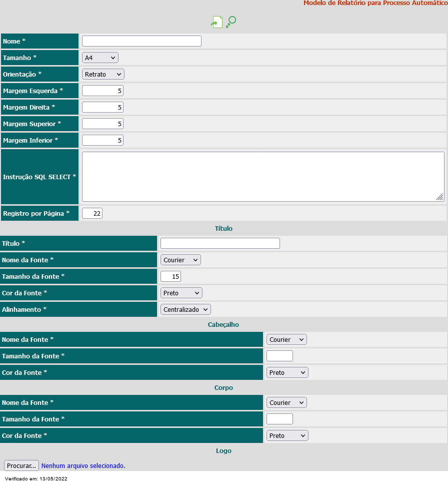Image resolution: width=448 pixels, height=486 pixels.
Task: Click the Procurar... file browse button
Action: (x=21, y=465)
